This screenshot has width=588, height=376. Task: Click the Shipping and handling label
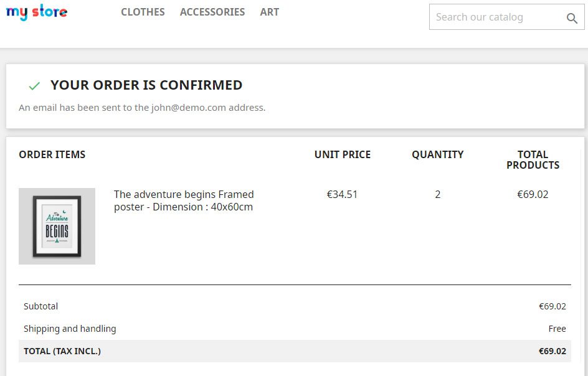point(70,329)
